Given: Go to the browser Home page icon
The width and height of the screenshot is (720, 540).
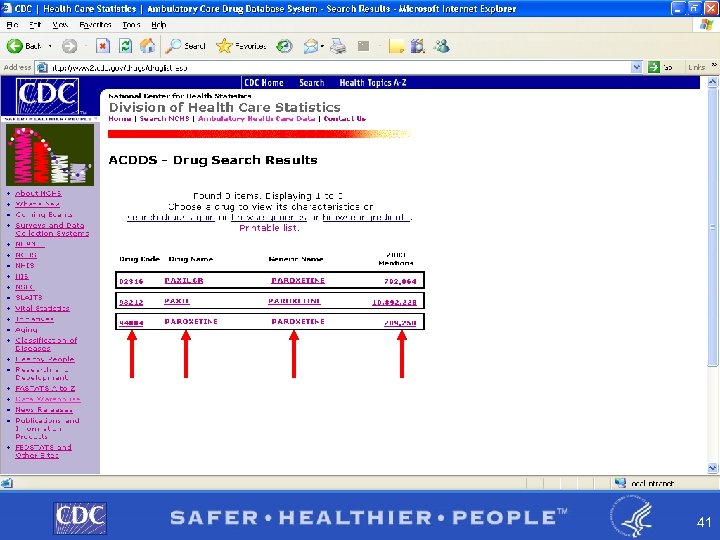Looking at the screenshot, I should tap(147, 46).
